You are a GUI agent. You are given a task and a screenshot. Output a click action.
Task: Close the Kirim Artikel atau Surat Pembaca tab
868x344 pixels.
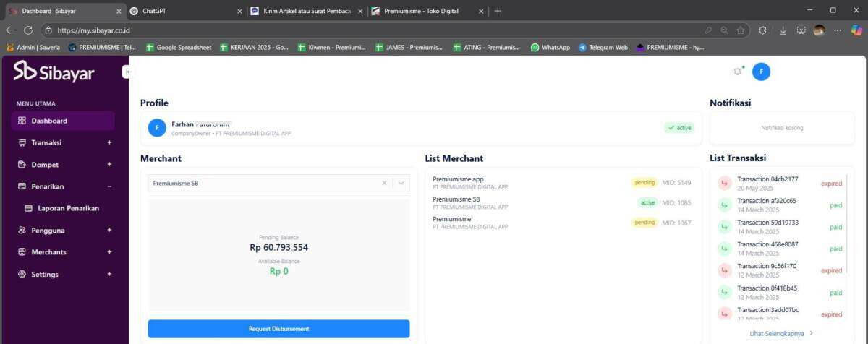pos(360,11)
